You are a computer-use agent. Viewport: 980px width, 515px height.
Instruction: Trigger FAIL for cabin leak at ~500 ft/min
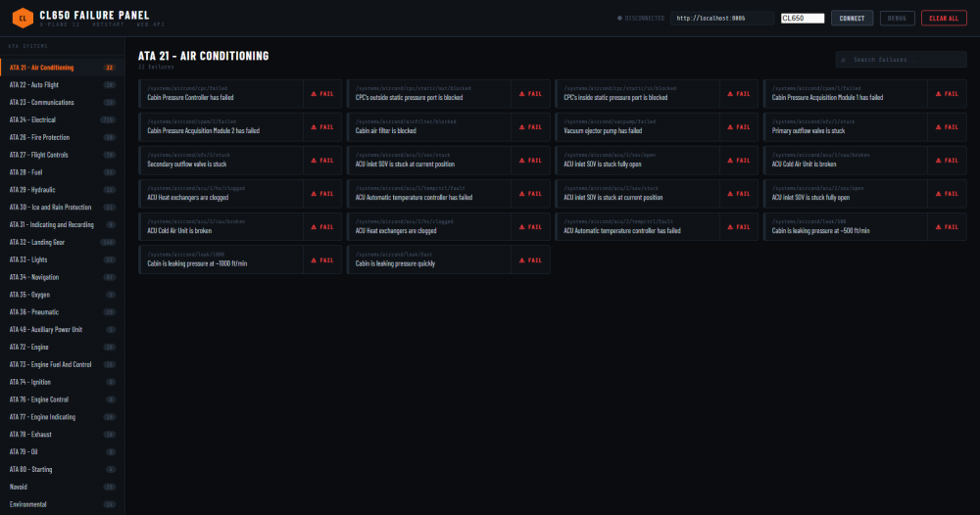[947, 227]
